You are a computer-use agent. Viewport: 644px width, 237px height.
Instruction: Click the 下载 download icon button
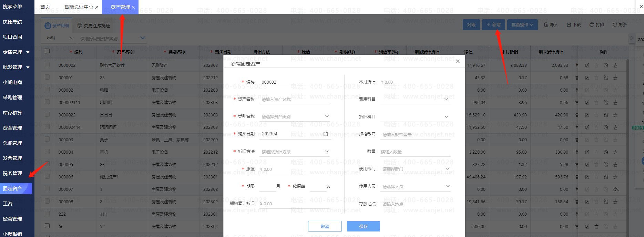coord(574,25)
